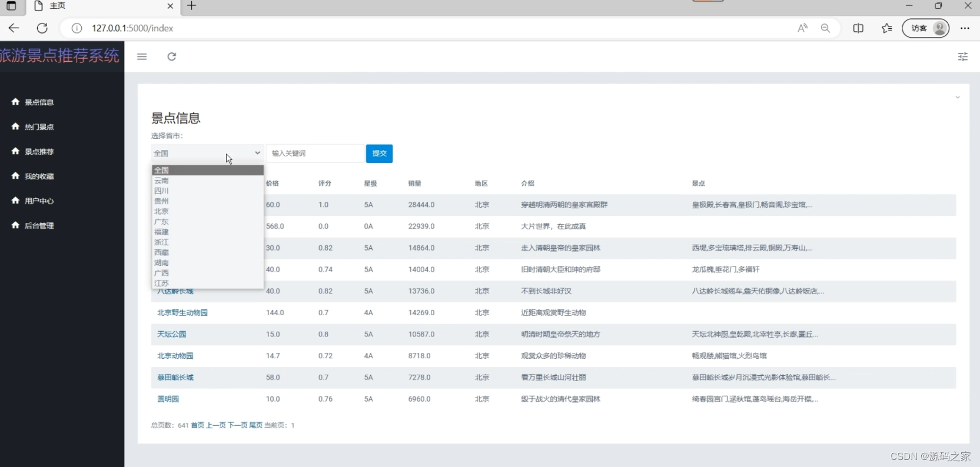Choose 广东 from the province list
Screen dimensions: 980x467
click(x=207, y=222)
